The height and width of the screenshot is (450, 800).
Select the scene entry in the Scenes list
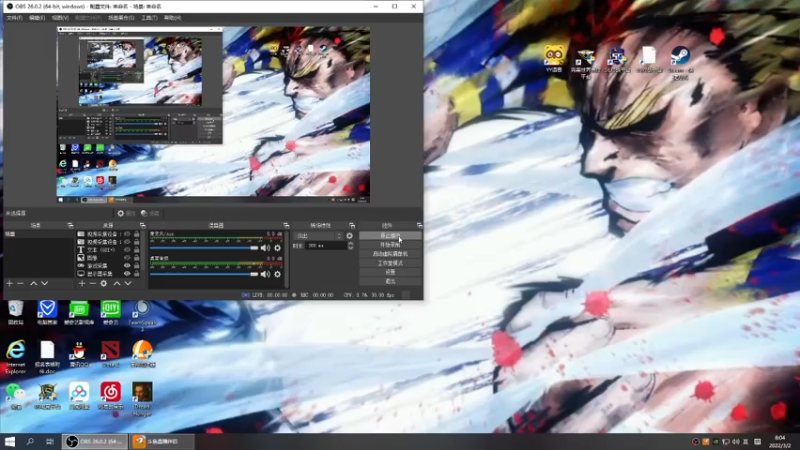click(x=38, y=234)
